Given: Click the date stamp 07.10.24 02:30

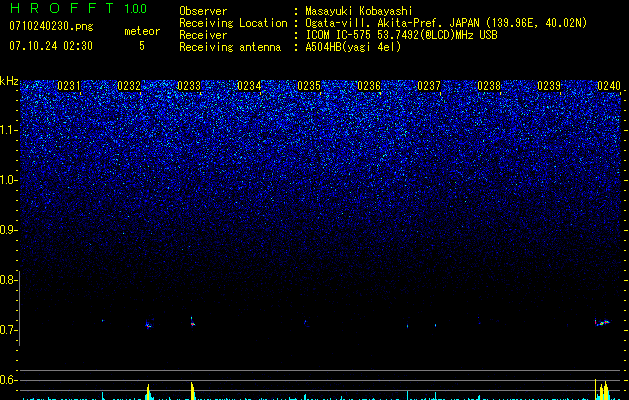Looking at the screenshot, I should (51, 46).
